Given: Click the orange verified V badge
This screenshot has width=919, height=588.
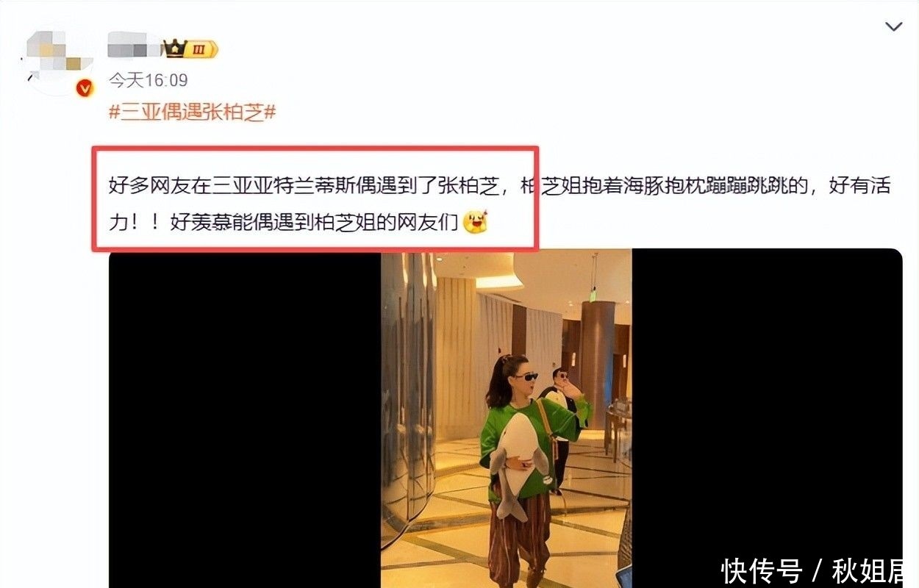Looking at the screenshot, I should (86, 89).
